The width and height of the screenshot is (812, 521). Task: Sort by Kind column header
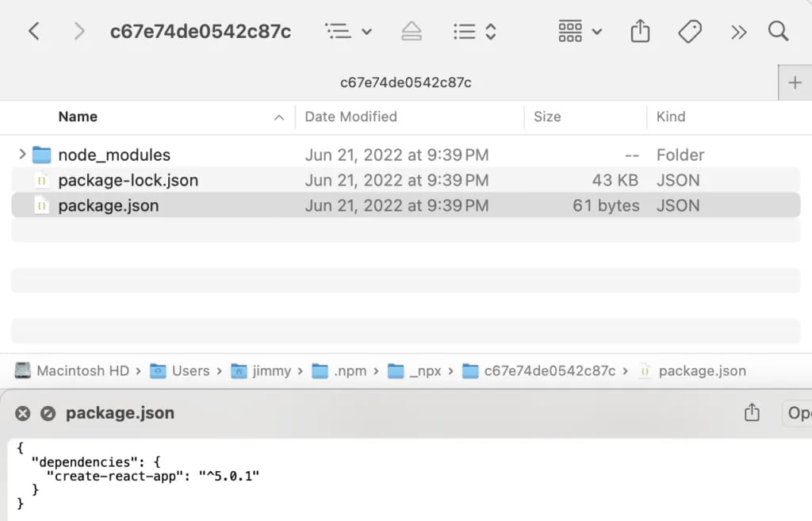pos(671,117)
